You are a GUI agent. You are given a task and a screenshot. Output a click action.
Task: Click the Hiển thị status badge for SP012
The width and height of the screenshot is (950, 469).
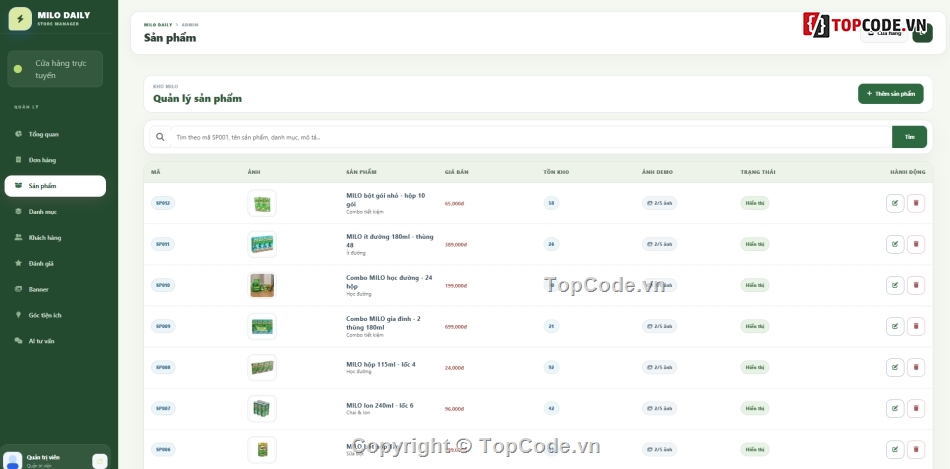pos(755,203)
